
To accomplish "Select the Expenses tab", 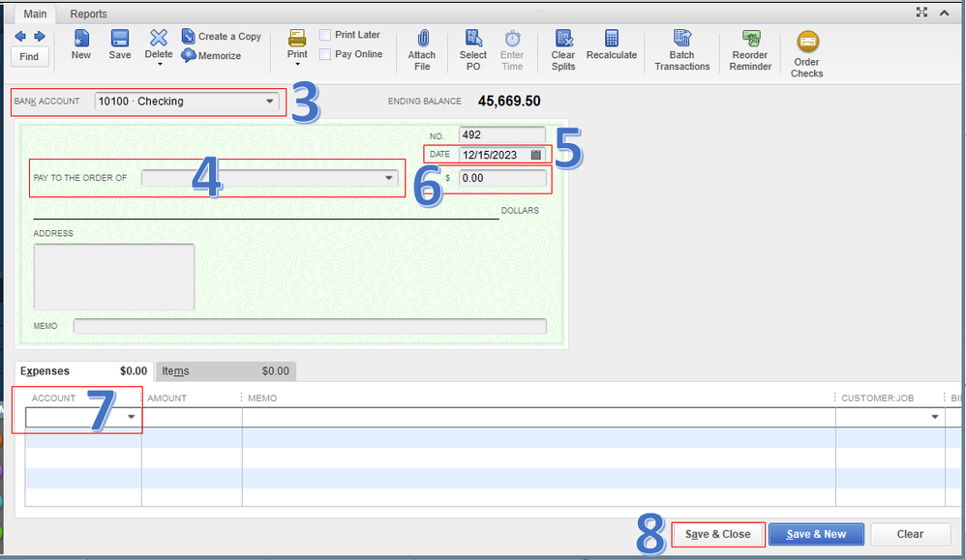I will point(83,371).
